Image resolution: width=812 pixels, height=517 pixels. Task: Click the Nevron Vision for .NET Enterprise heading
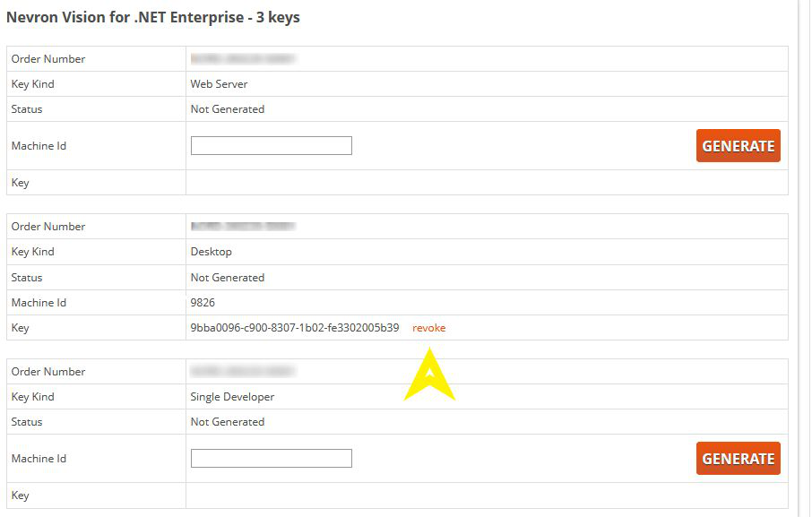coord(153,17)
